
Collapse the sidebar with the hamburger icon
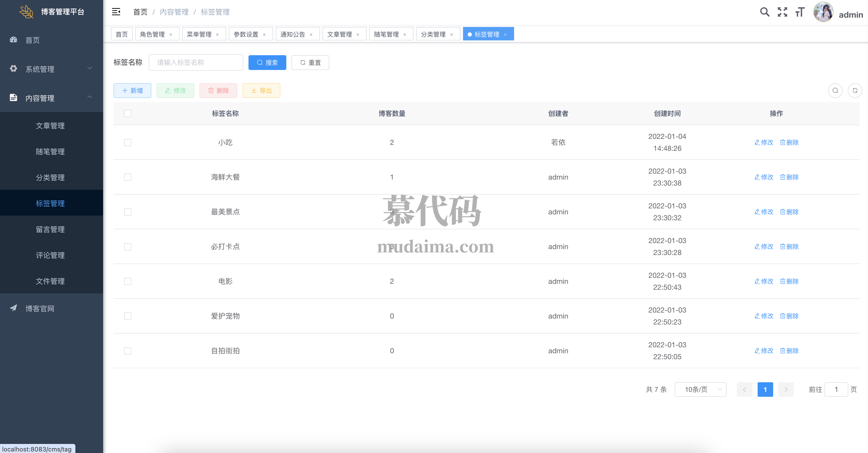pos(116,12)
